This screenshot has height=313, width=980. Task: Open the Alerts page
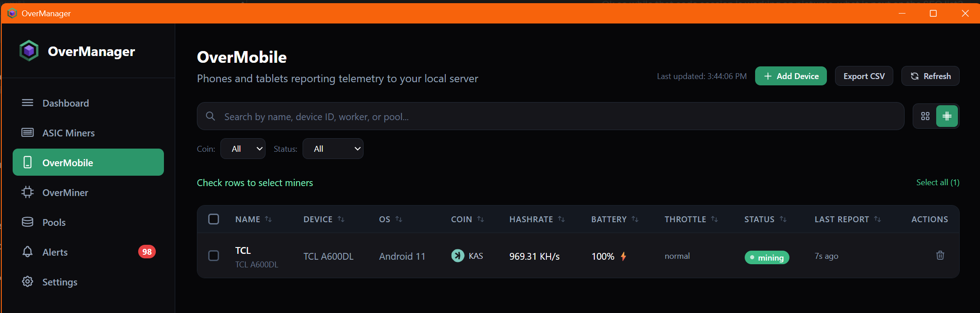88,252
